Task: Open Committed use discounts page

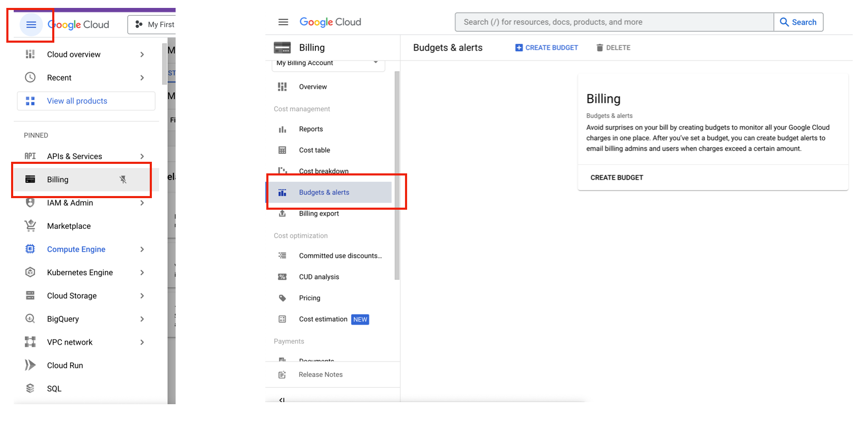Action: pos(340,256)
